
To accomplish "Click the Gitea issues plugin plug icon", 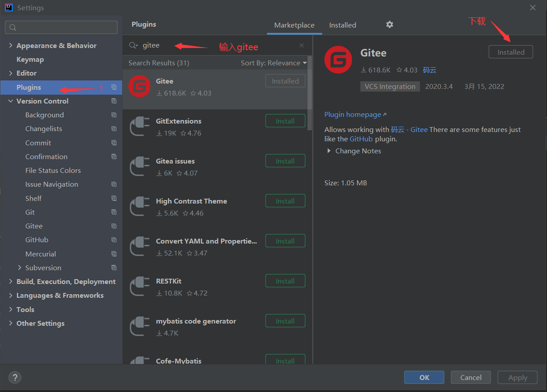I will click(x=140, y=167).
